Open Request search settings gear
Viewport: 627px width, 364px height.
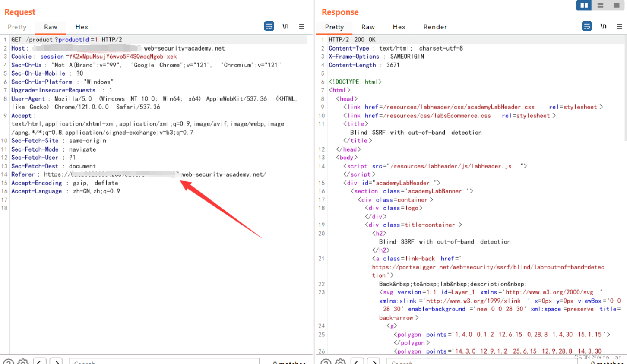[23, 361]
